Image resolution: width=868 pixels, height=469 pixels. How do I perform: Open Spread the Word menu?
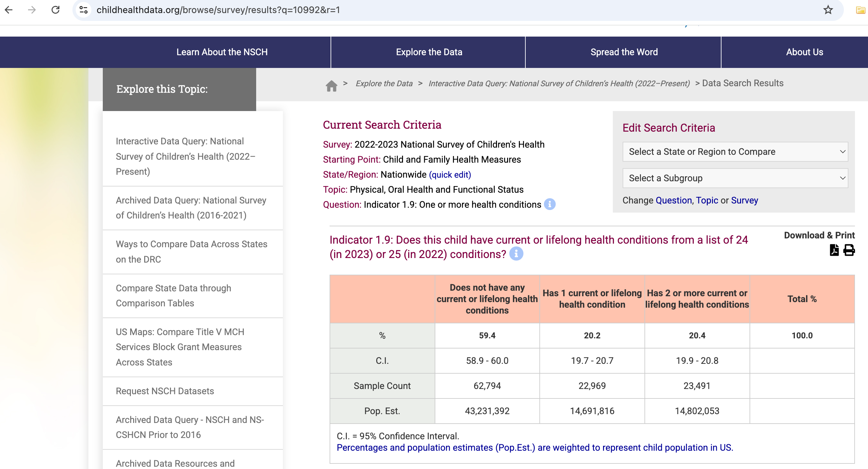[x=624, y=52]
